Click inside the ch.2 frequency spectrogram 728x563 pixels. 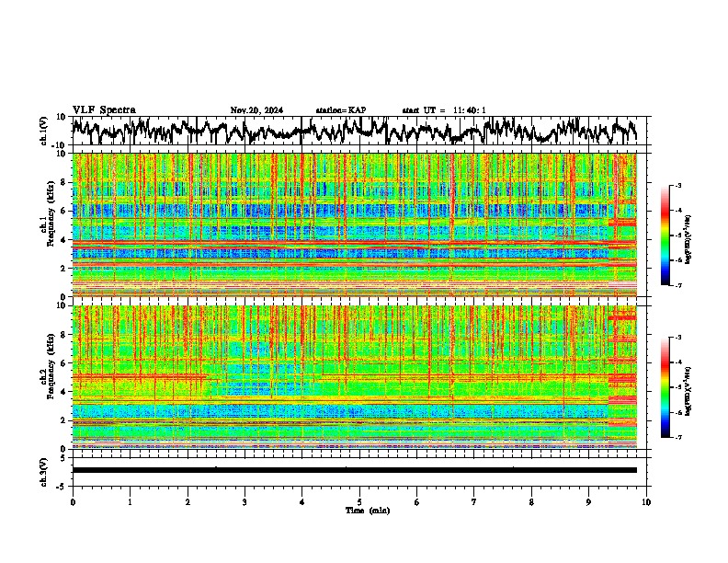(x=355, y=377)
